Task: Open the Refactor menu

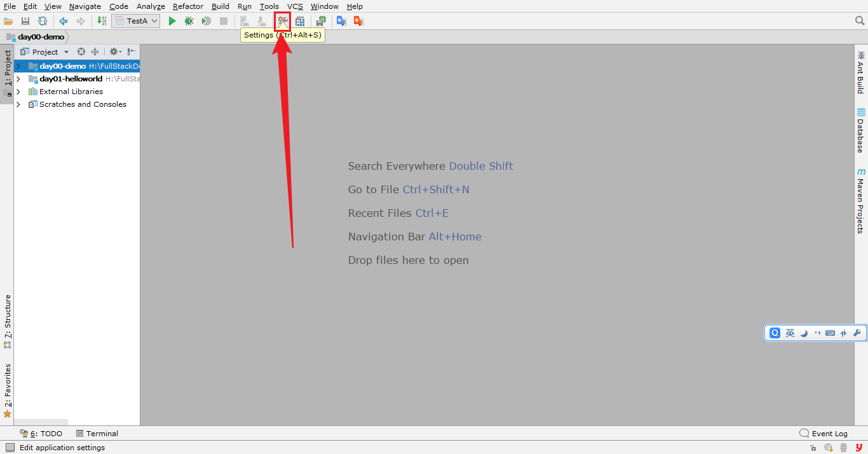Action: click(x=188, y=6)
